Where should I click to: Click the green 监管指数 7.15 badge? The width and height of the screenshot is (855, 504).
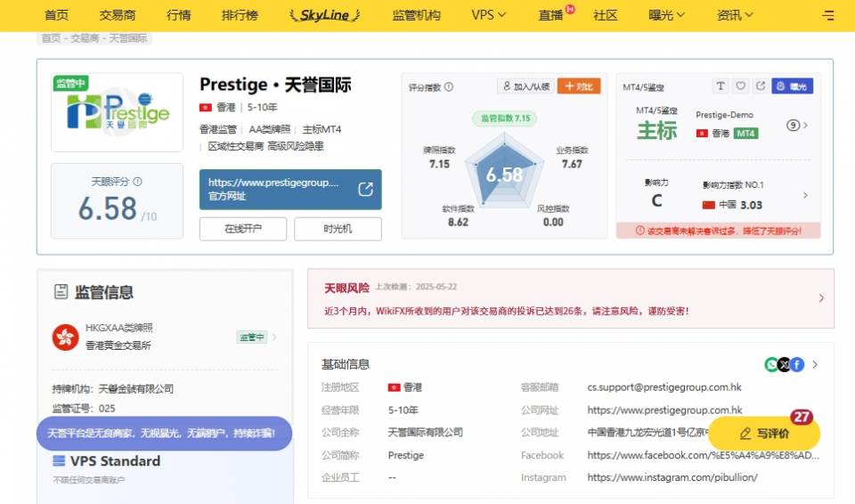pos(505,118)
